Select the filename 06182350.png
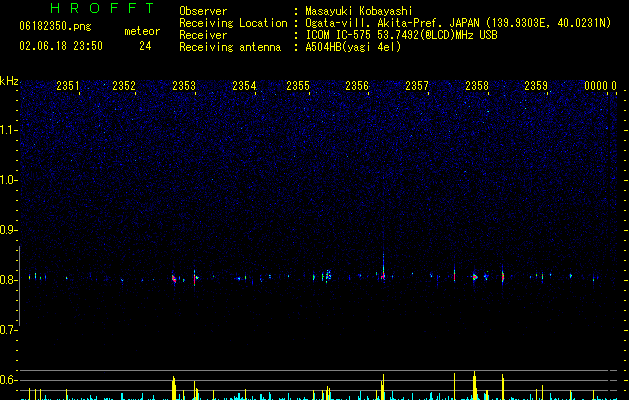 55,27
